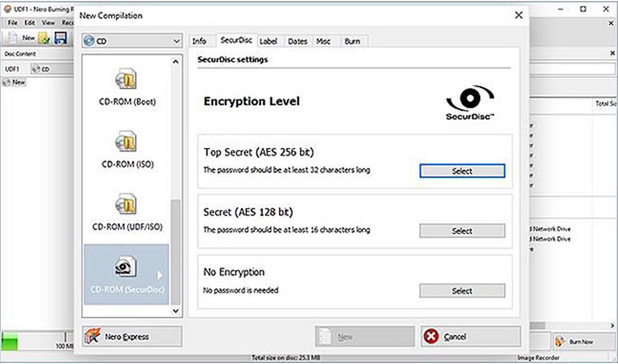The image size is (618, 364).
Task: Click the compilation list scroll down arrow
Action: [x=176, y=311]
